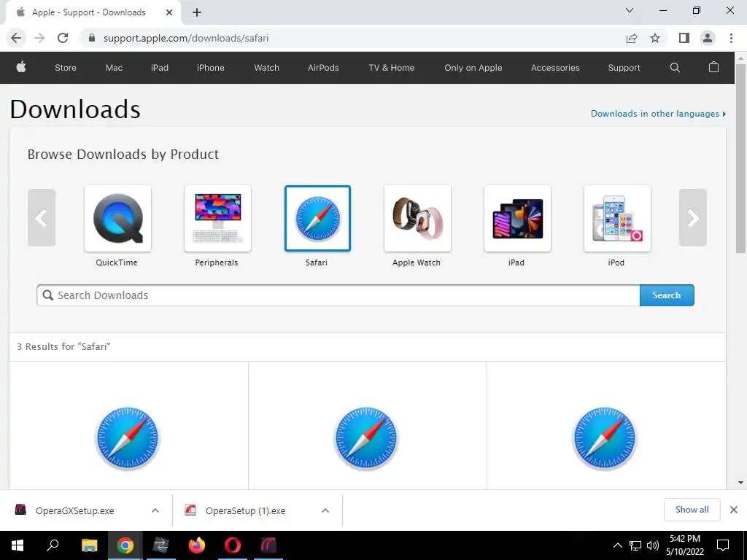Open Chrome tab search dropdown arrow
This screenshot has height=560, width=747.
630,10
